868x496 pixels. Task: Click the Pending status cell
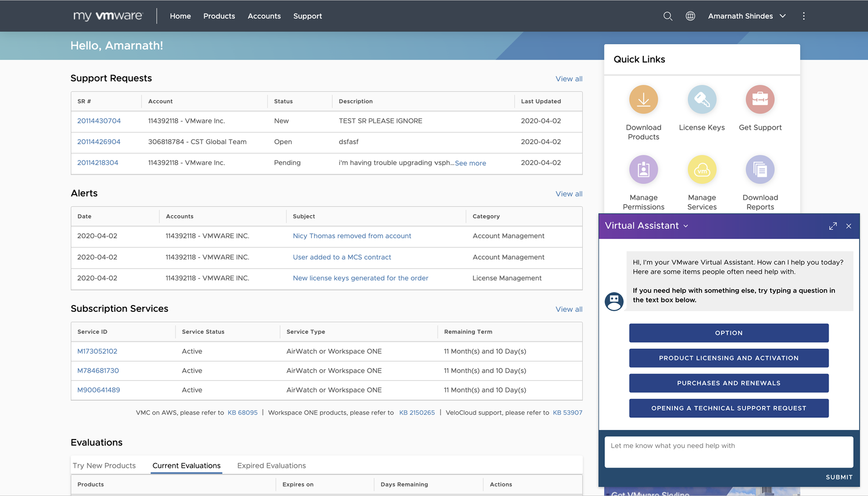[287, 162]
